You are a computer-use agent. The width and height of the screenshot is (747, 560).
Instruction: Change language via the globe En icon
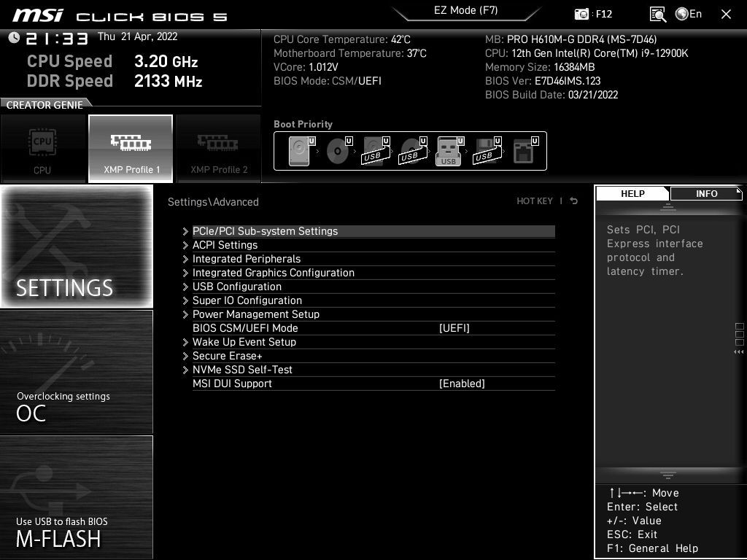click(689, 15)
